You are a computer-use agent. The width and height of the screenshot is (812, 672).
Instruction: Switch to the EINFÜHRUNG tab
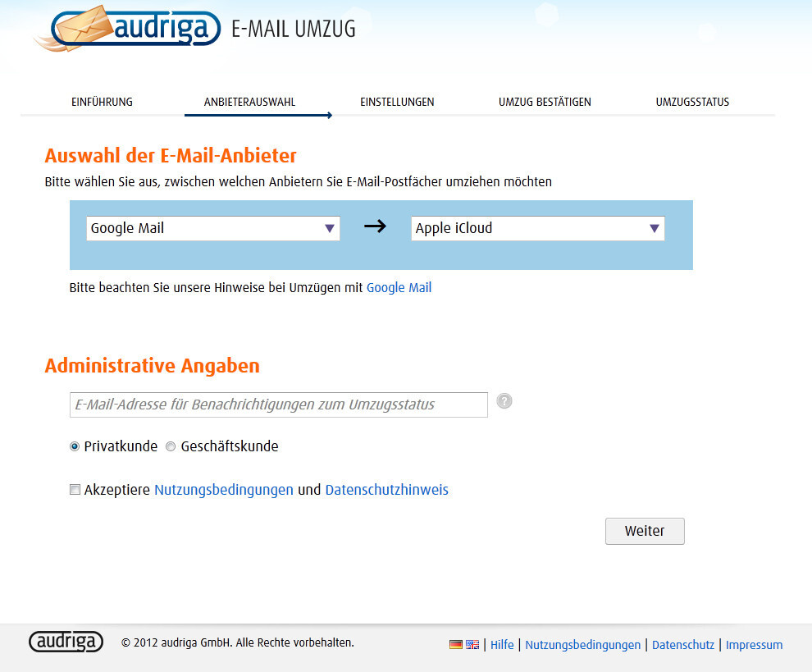click(x=102, y=102)
